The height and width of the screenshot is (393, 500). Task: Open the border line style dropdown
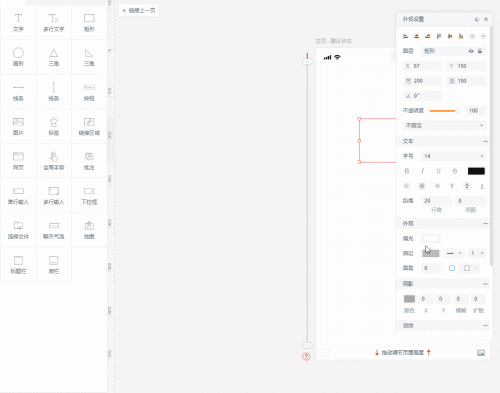click(454, 253)
